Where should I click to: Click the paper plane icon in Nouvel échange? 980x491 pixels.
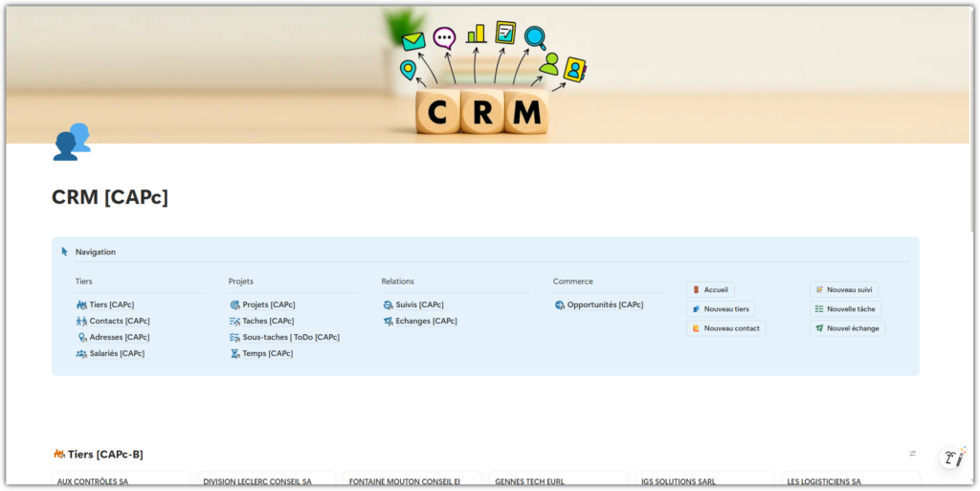[x=819, y=328]
